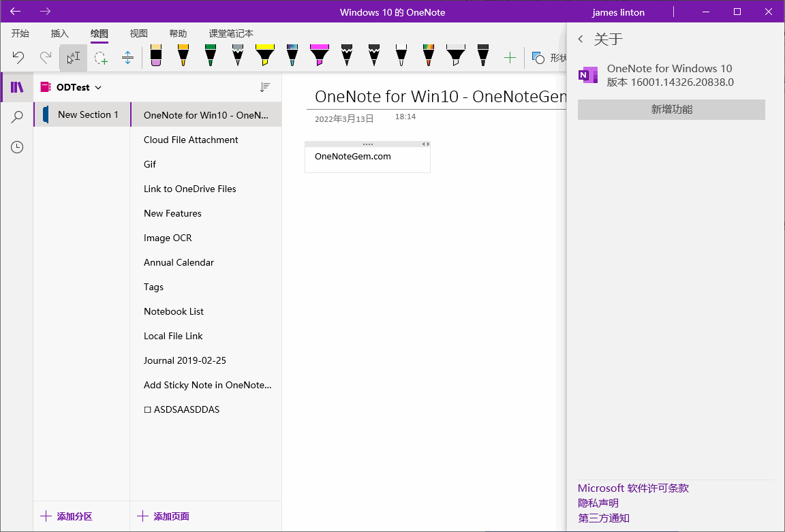Go back from the 关于 panel
The image size is (785, 532).
coord(581,39)
